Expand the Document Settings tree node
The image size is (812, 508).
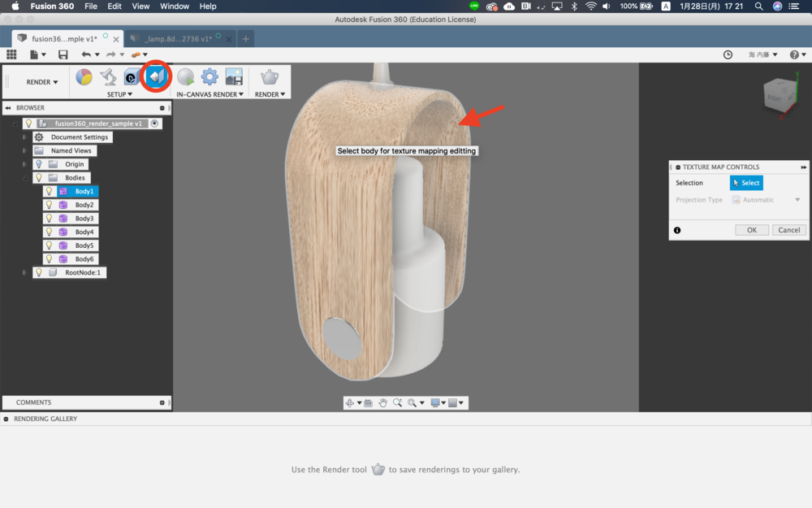(x=24, y=137)
